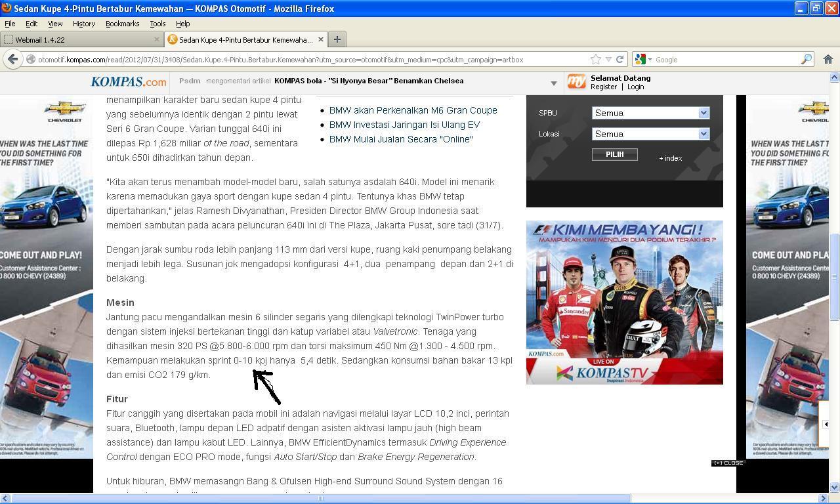Image resolution: width=840 pixels, height=504 pixels.
Task: Open the Firefox home page icon
Action: coord(828,59)
